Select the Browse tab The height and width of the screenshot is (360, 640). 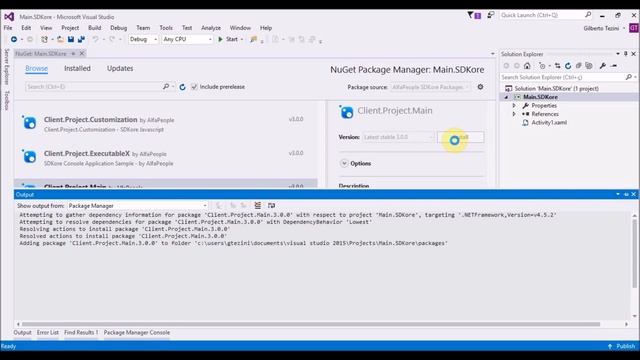pos(36,68)
